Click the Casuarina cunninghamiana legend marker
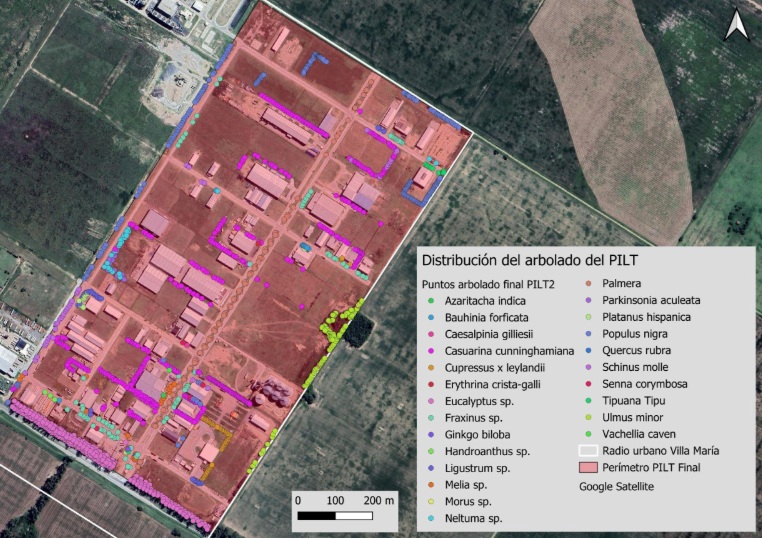Image resolution: width=762 pixels, height=538 pixels. 429,351
